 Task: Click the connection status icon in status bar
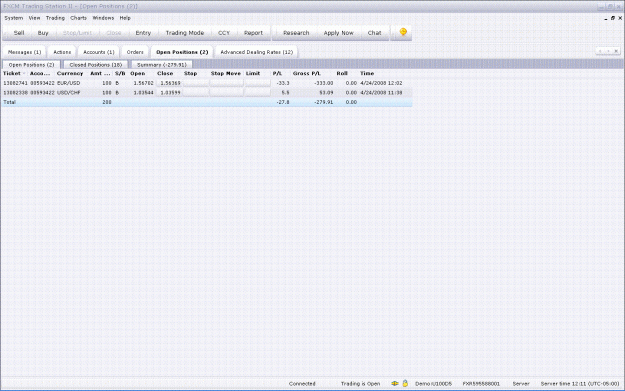[395, 383]
